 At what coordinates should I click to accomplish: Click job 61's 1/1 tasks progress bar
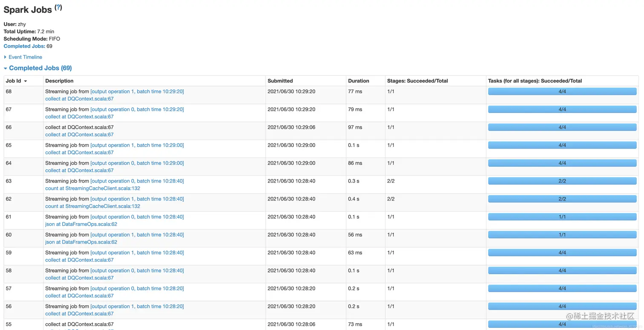coord(562,217)
